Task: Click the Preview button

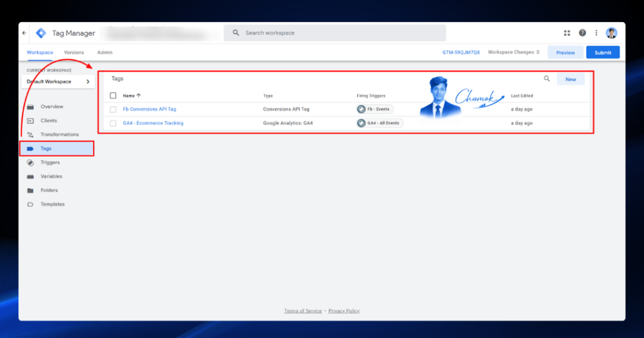Action: pyautogui.click(x=565, y=53)
